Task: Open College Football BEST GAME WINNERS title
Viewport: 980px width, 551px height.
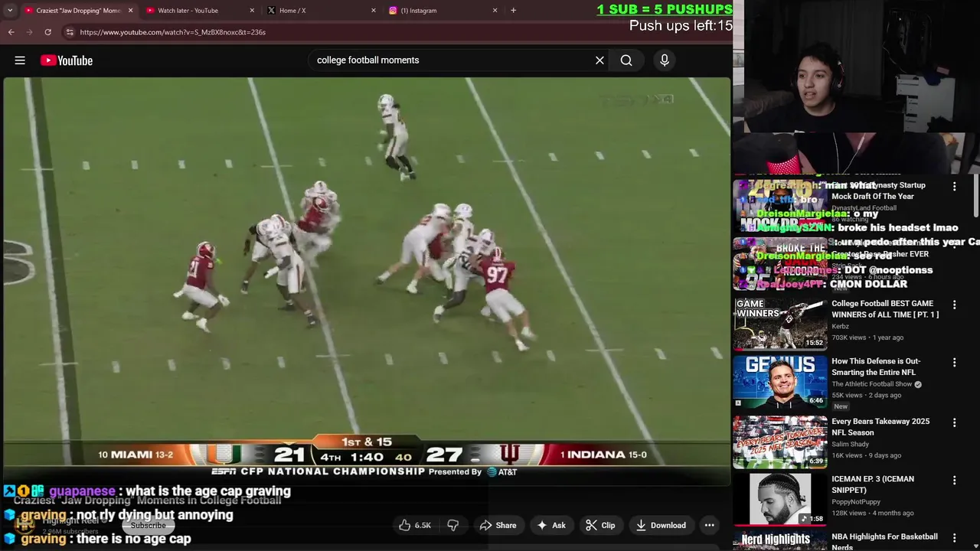Action: point(885,309)
